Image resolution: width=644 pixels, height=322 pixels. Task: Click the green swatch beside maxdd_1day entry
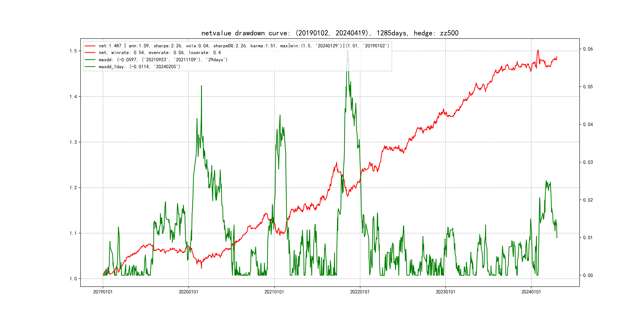90,67
